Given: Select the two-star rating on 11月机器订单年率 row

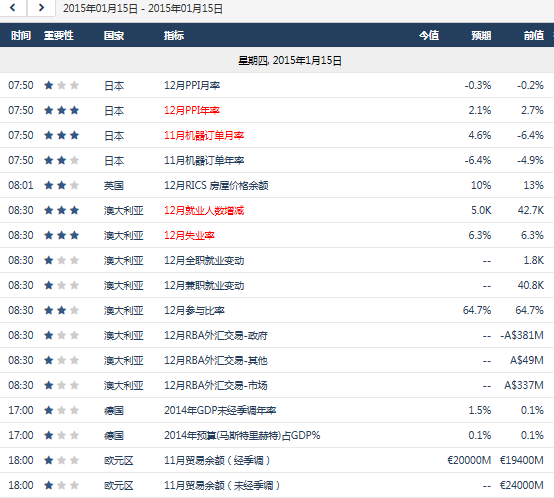Looking at the screenshot, I should coord(61,160).
